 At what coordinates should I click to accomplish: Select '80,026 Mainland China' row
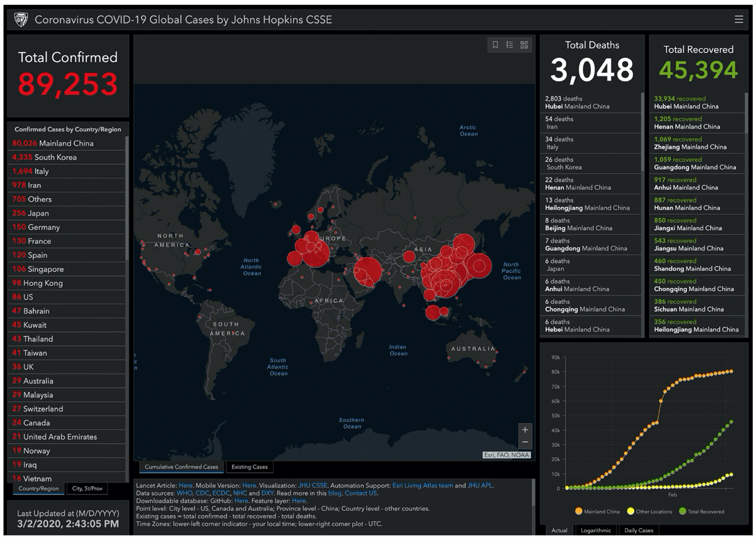pyautogui.click(x=66, y=143)
